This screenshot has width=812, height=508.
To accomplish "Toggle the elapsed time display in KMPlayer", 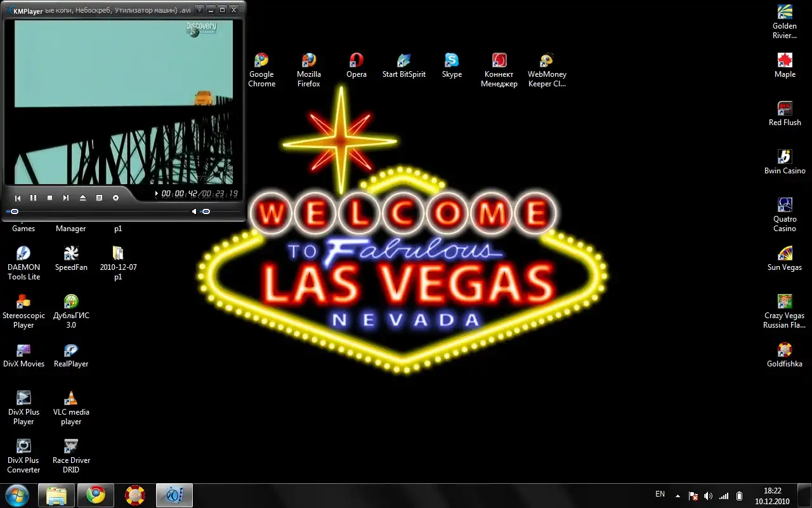I will [179, 194].
